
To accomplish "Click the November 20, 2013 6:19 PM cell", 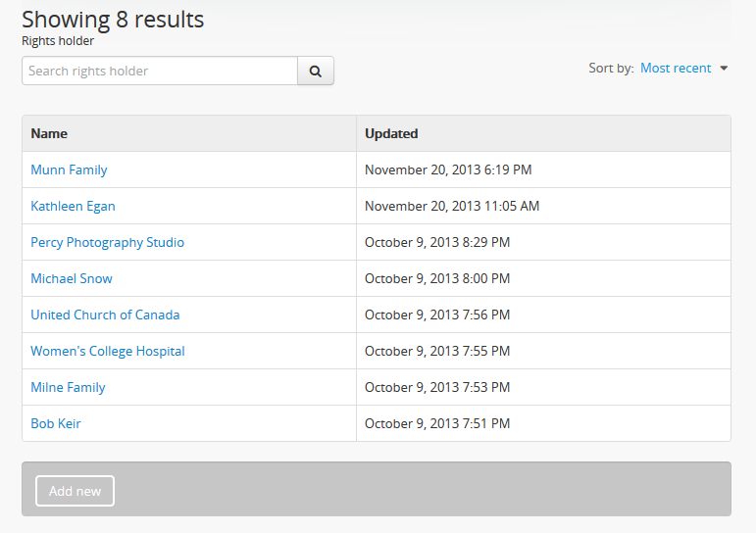I will pyautogui.click(x=448, y=170).
